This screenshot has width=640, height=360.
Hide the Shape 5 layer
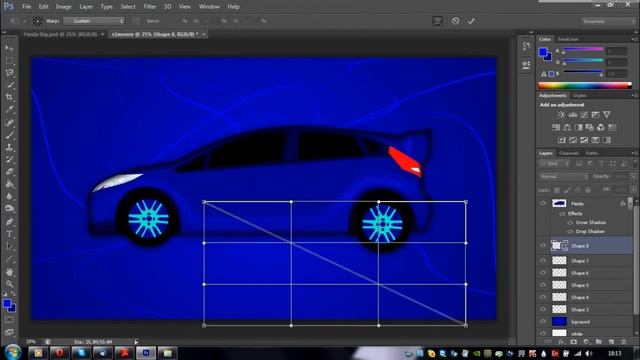543,285
